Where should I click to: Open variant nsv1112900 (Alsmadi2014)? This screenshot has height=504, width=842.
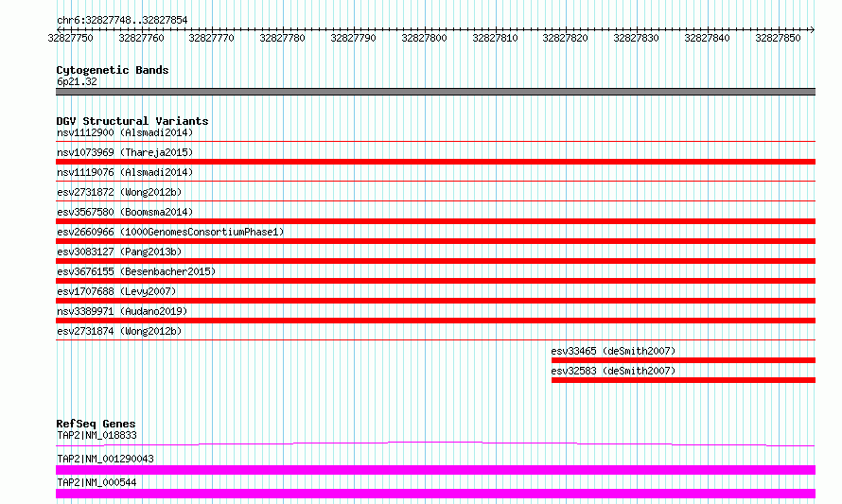pos(125,132)
